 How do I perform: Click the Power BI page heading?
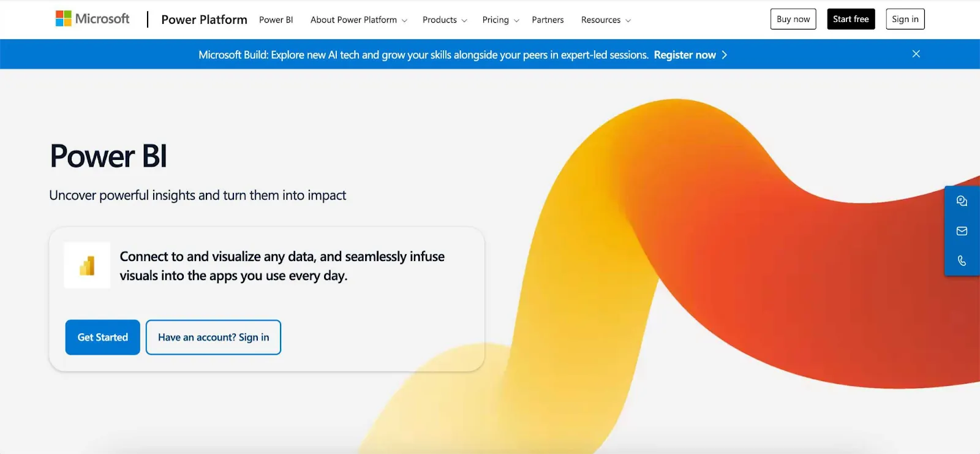coord(108,156)
